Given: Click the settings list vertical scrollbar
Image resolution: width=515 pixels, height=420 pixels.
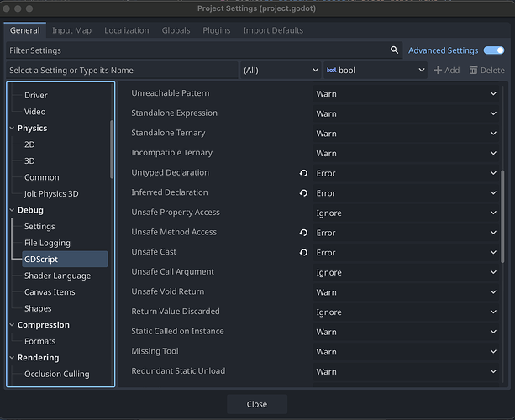Looking at the screenshot, I should click(502, 216).
